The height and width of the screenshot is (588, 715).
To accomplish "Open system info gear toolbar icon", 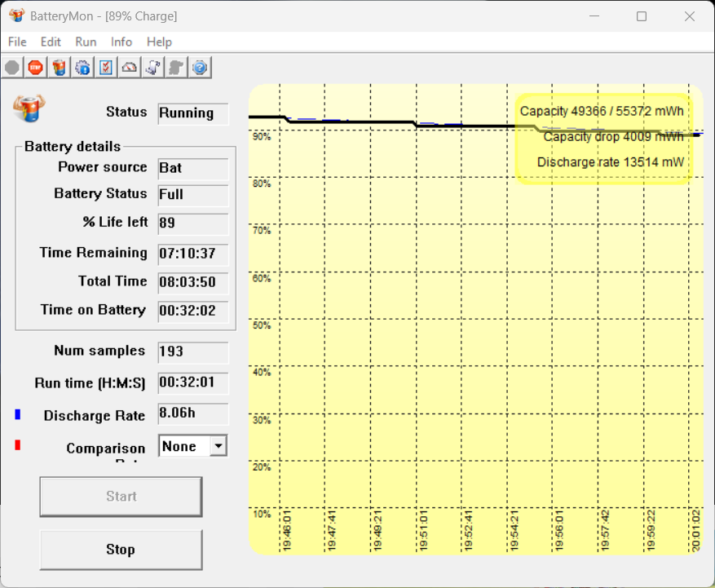I will [x=82, y=68].
